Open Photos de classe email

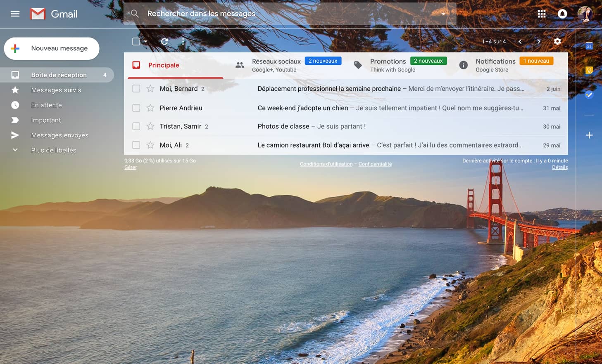pyautogui.click(x=346, y=126)
